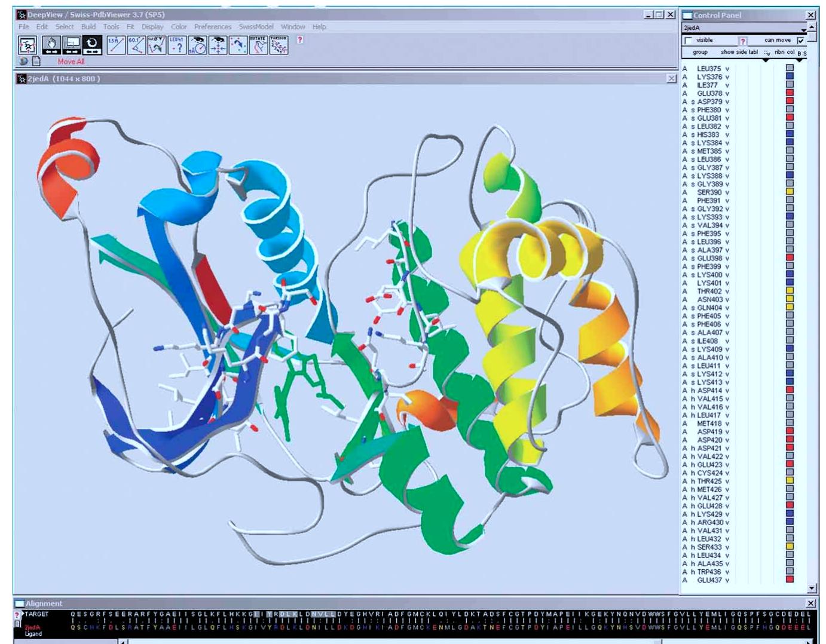Viewport: 826px width, 644px height.
Task: Click the Alignment window left scroll arrow
Action: 123,642
